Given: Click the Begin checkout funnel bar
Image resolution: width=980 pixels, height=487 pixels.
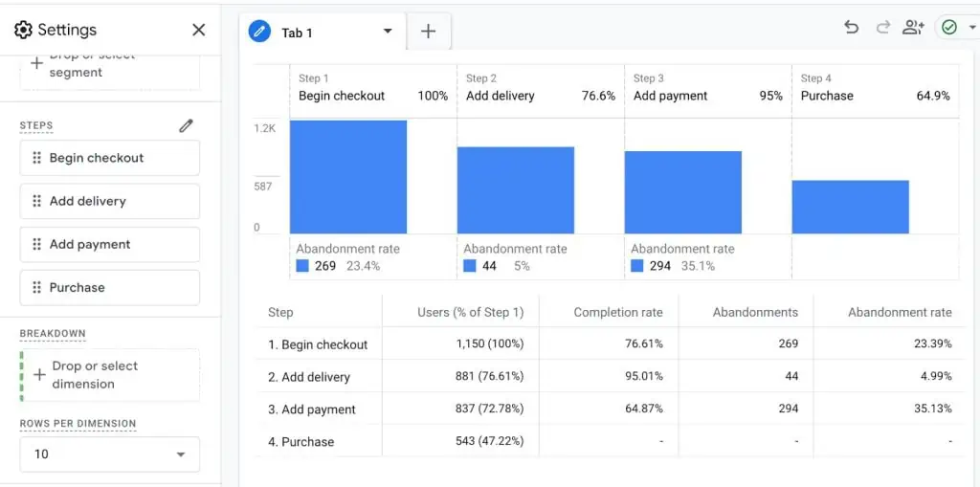Looking at the screenshot, I should pos(348,176).
